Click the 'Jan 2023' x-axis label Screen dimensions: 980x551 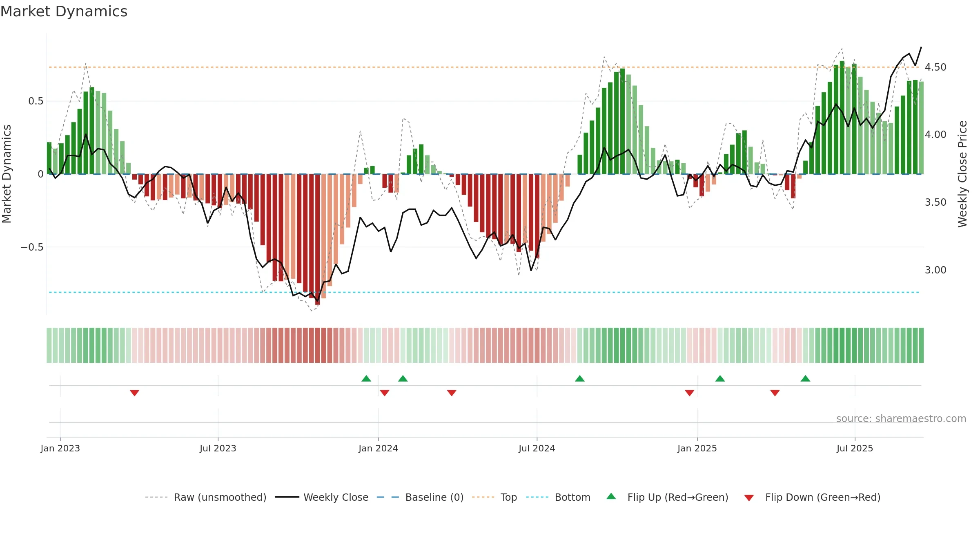(x=60, y=448)
